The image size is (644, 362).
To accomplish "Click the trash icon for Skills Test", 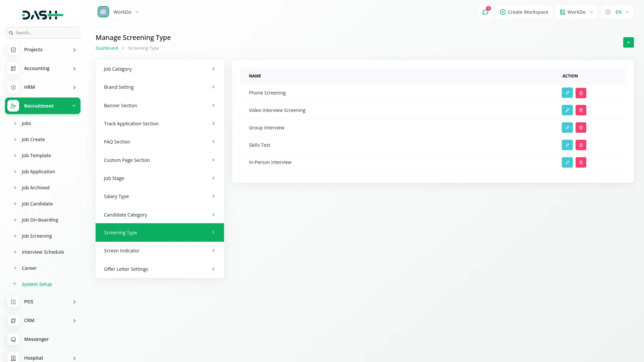I will [581, 145].
